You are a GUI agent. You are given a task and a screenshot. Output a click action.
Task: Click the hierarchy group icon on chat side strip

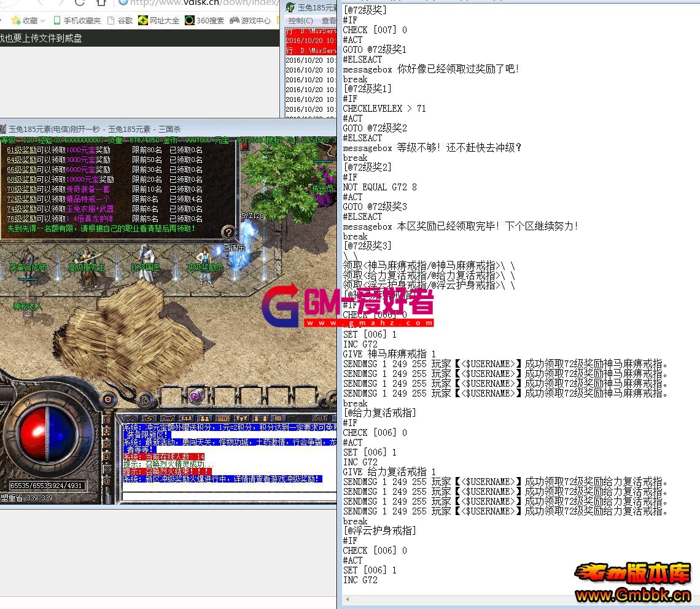[107, 432]
